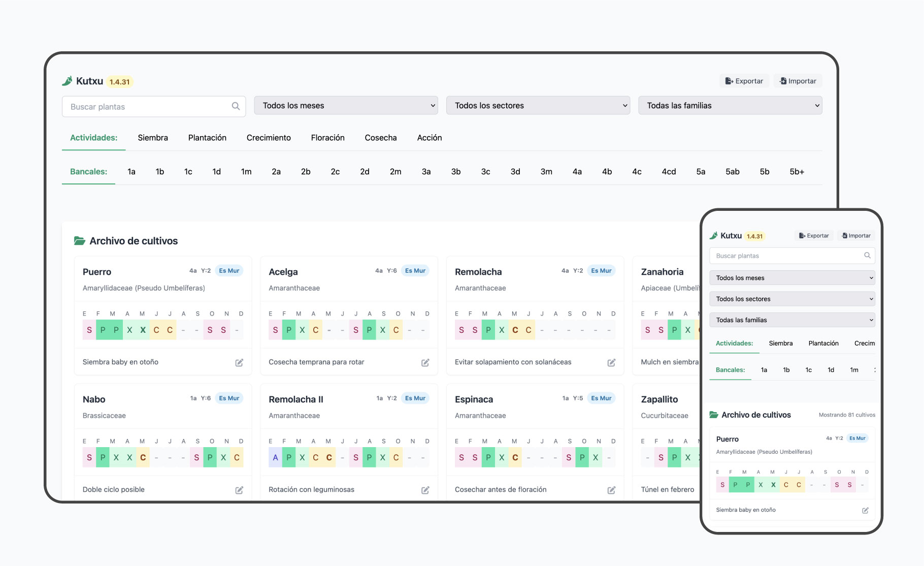Click the green P cell in Puerro February
Screen dimensions: 924x566
tap(103, 330)
